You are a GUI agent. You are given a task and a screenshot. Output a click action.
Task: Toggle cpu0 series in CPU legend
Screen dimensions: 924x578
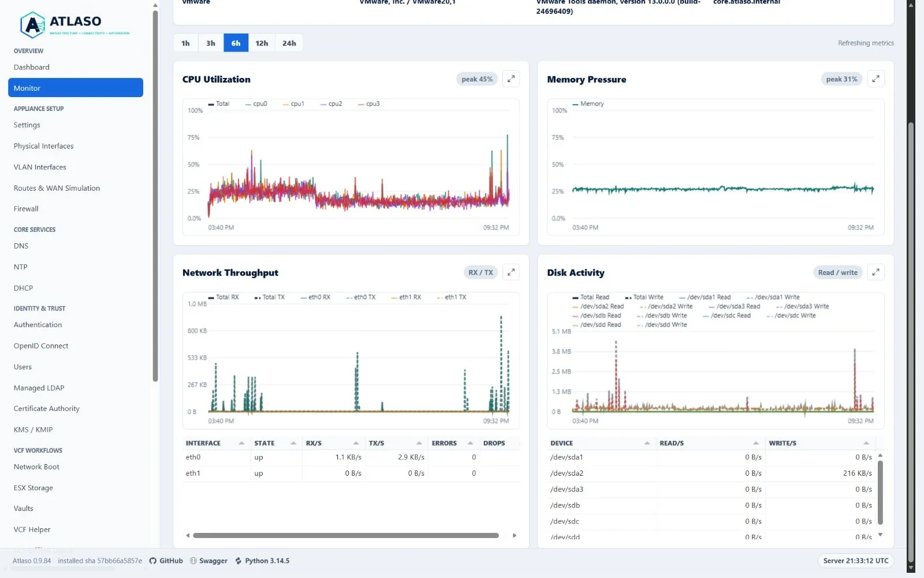(256, 104)
